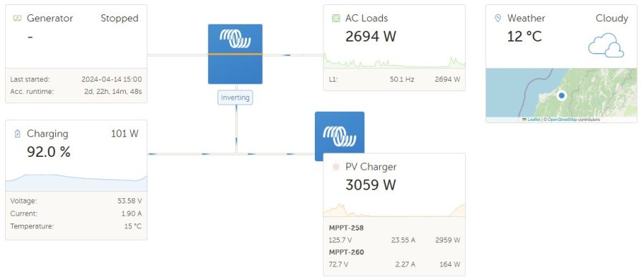Click the Generator Stopped status
Viewport: 644px width, 280px height.
[x=119, y=18]
